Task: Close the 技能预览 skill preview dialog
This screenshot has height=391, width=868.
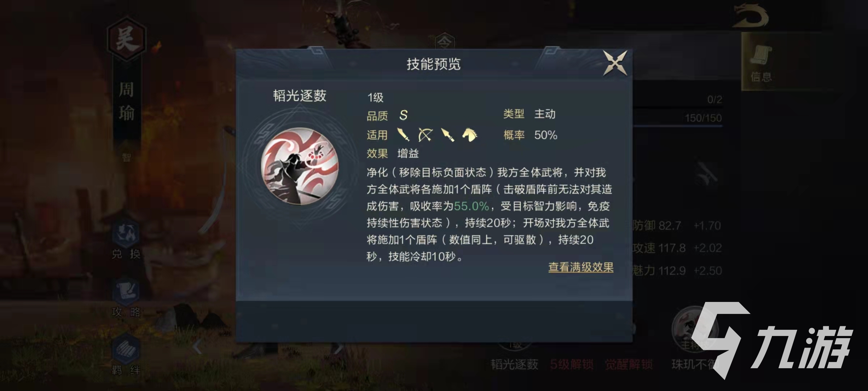Action: tap(615, 63)
